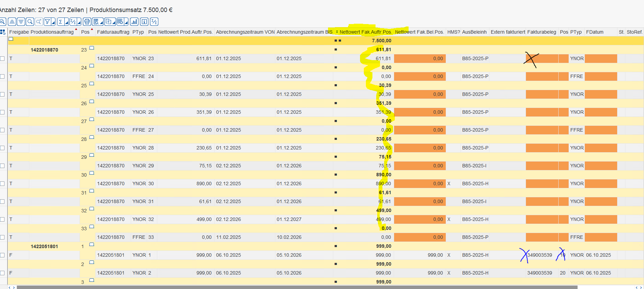This screenshot has width=644, height=289.
Task: Click the StoRef. column header
Action: pos(634,32)
